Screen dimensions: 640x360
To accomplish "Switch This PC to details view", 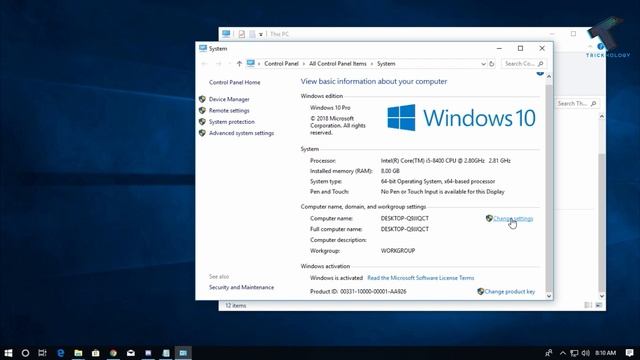I will pos(588,305).
